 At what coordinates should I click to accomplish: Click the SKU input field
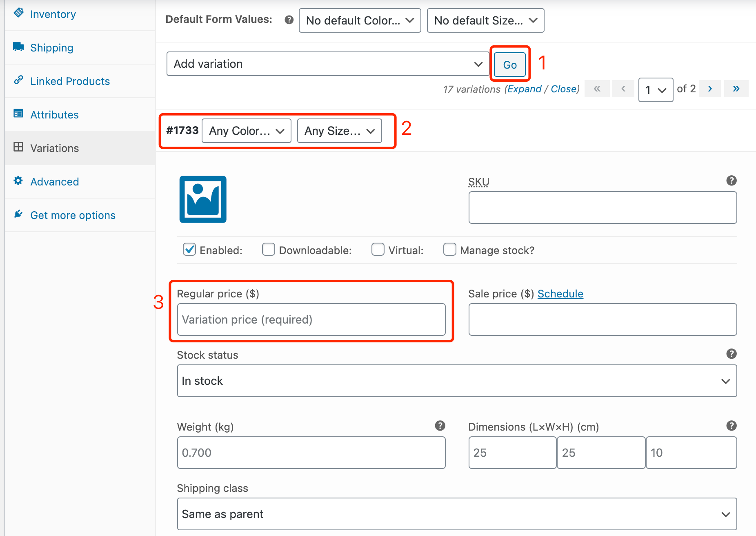tap(603, 208)
